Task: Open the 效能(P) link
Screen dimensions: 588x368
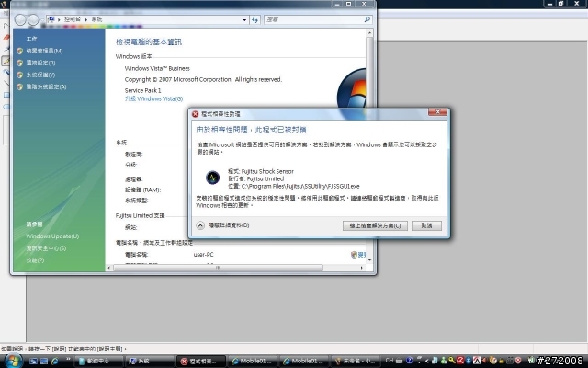Action: [35, 260]
